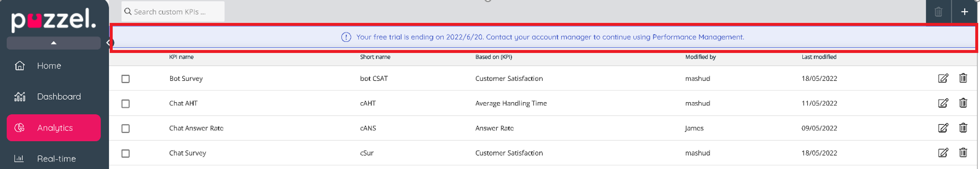980x169 pixels.
Task: Delete the Bot Survey KPI row
Action: [x=963, y=78]
